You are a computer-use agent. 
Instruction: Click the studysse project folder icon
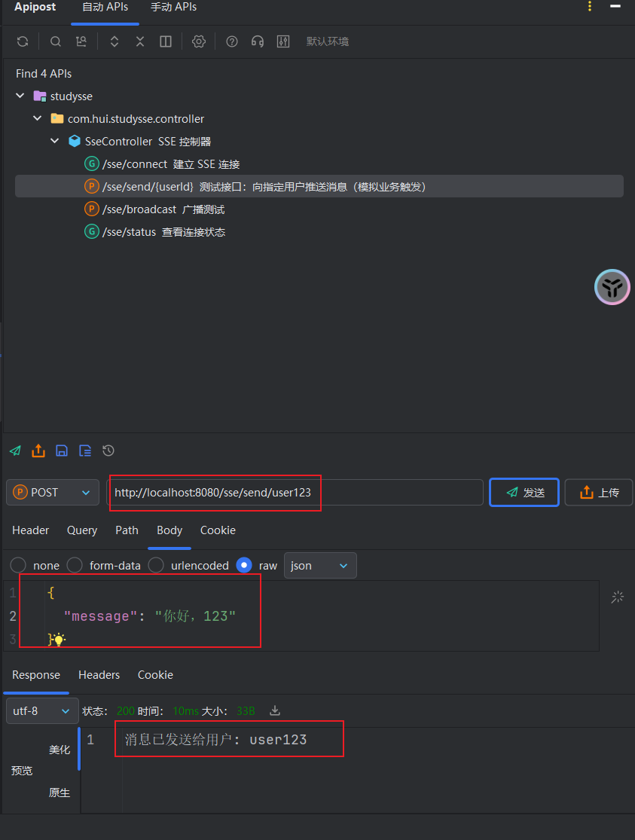click(40, 96)
